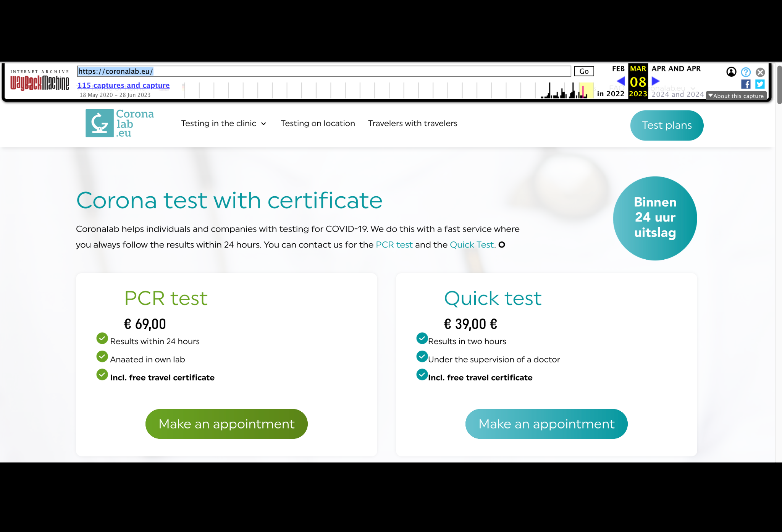The image size is (782, 532).
Task: Open the Wayback user account icon
Action: point(731,72)
